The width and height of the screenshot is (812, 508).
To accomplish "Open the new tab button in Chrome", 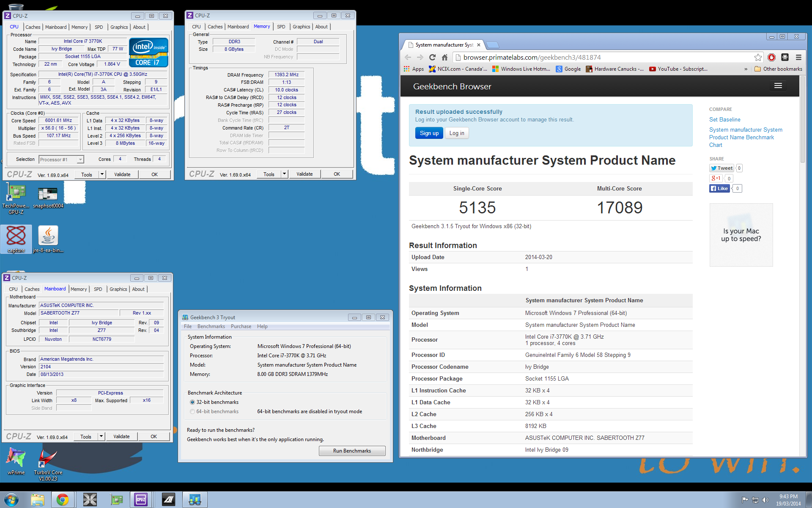I will point(493,45).
